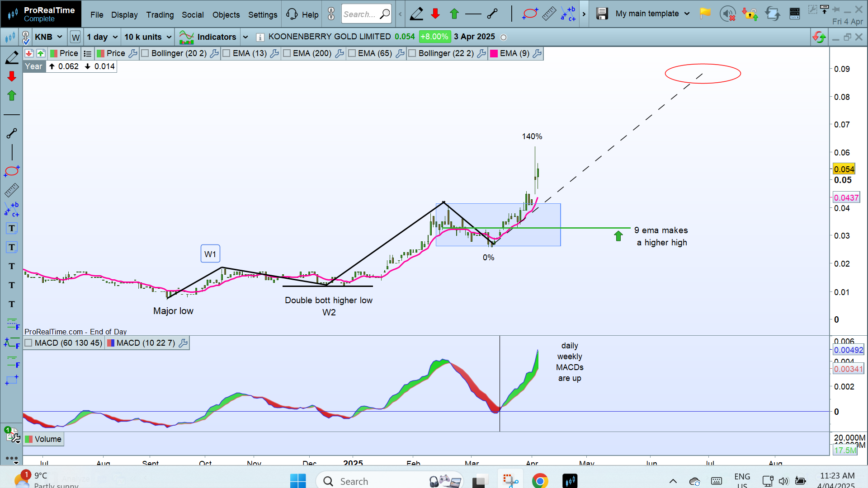Select the left sidebar ruler tool

tap(12, 190)
